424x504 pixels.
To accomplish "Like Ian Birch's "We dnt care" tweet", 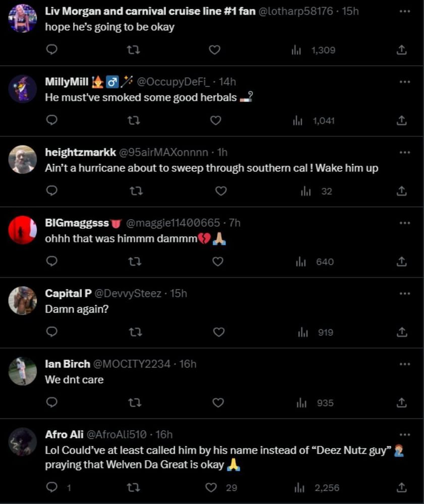I will (x=218, y=402).
